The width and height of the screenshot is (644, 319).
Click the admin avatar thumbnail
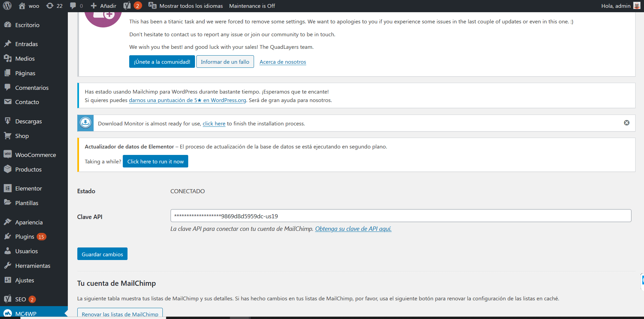[x=637, y=6]
